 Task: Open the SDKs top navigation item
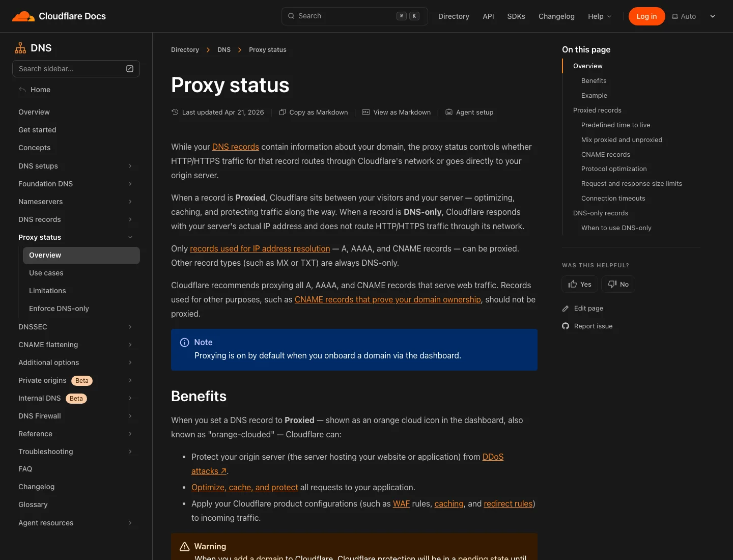click(x=516, y=16)
